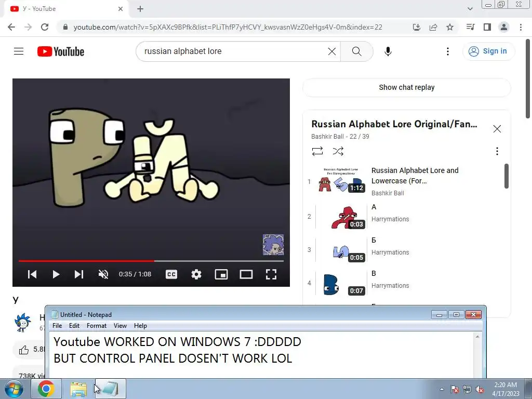Open Bashkir Ball channel link under playlist title

[x=327, y=137]
